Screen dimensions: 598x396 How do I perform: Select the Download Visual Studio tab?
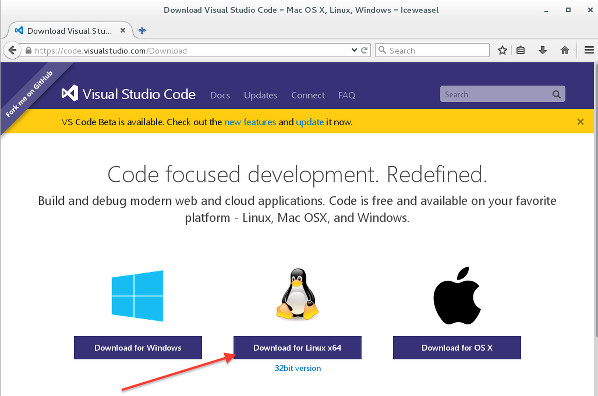[70, 31]
